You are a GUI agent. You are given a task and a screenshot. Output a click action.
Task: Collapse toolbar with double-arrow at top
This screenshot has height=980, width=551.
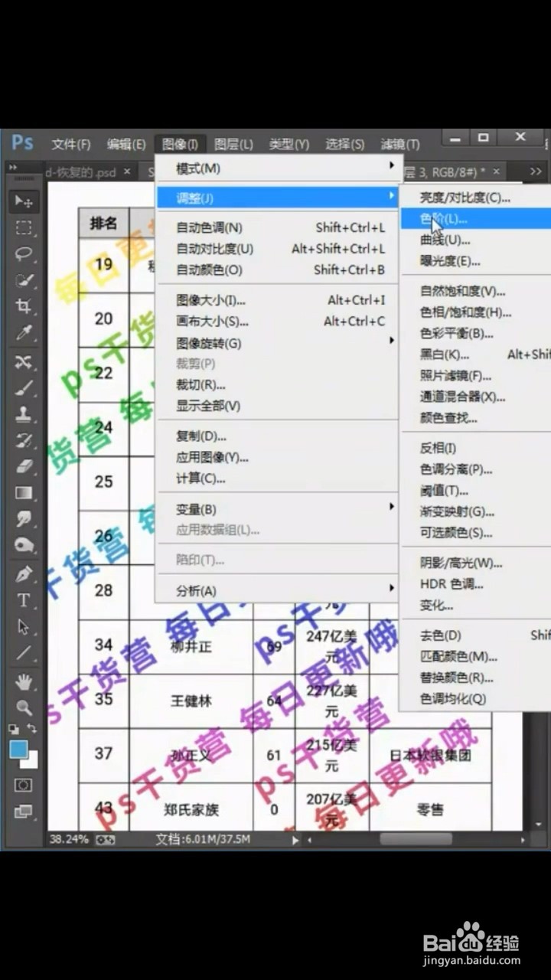point(15,167)
